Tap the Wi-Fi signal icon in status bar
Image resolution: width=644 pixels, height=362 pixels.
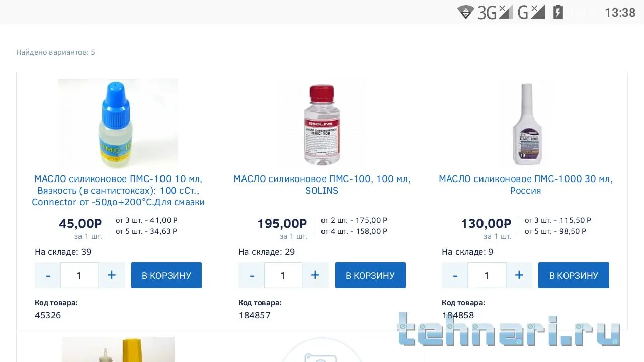point(465,12)
